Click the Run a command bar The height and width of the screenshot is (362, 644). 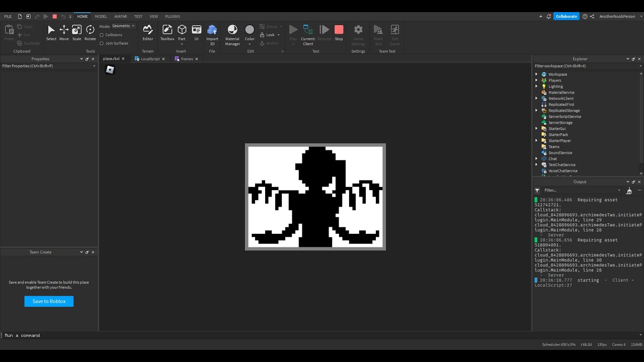321,335
